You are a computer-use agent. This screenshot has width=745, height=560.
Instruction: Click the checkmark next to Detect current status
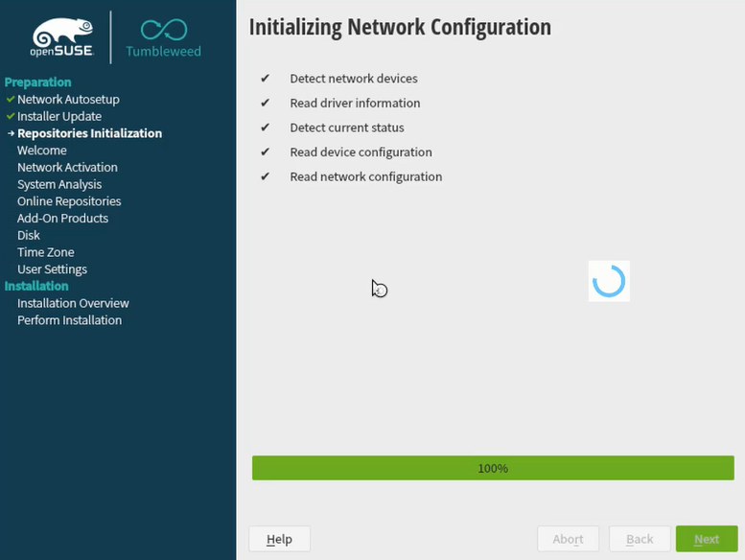point(266,128)
